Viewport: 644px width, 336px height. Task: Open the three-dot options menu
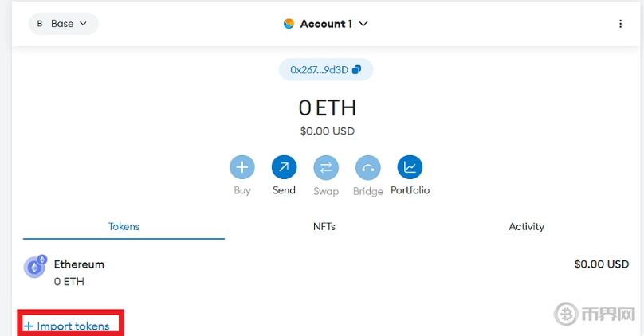tap(620, 24)
